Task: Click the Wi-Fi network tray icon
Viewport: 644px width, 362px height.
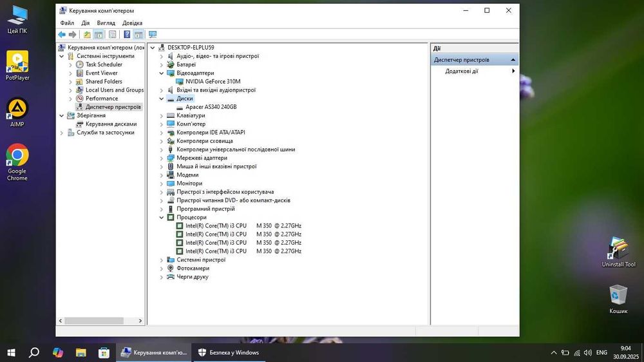Action: pos(577,352)
